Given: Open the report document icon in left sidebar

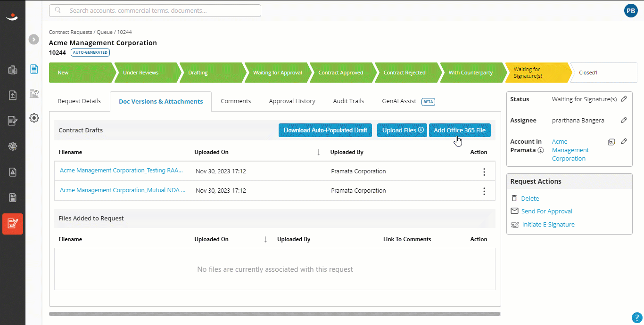Looking at the screenshot, I should click(x=13, y=197).
